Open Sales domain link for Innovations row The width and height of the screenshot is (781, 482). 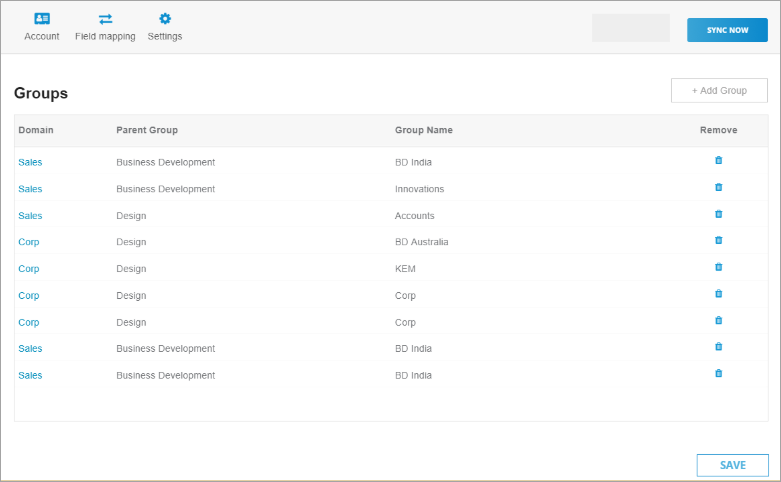[x=30, y=189]
